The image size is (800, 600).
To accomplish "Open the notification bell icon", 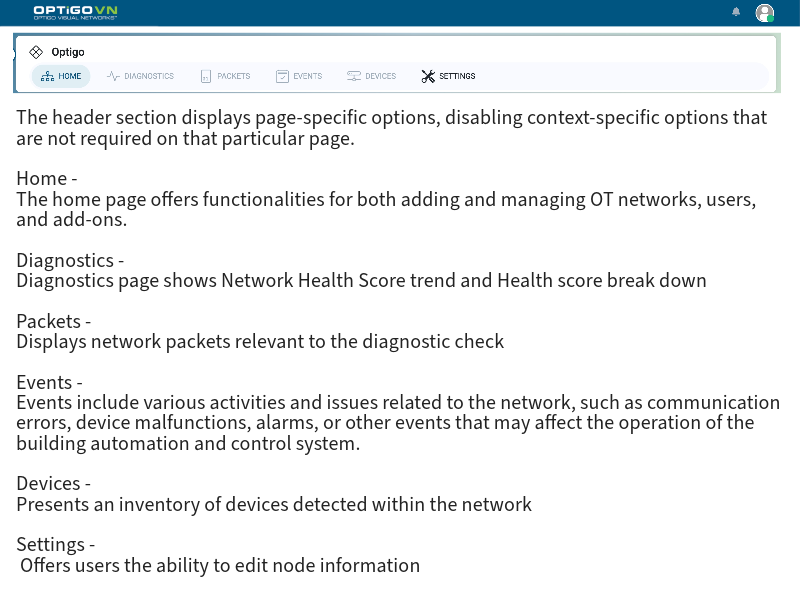I will pyautogui.click(x=736, y=12).
